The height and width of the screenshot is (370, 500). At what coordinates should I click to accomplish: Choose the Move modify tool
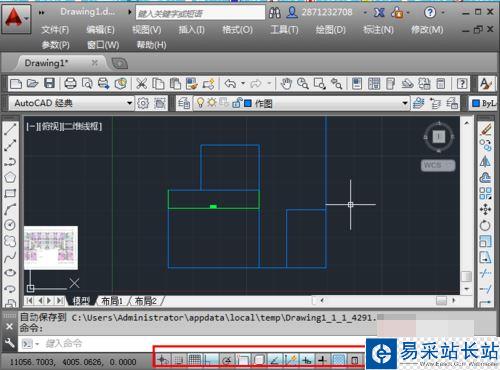coord(486,209)
